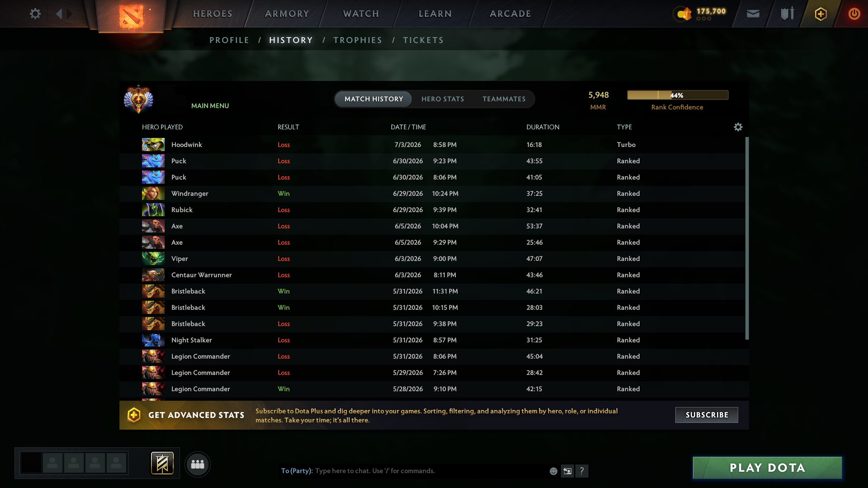The image size is (868, 488).
Task: Select the Bristleback match at 9:38 PM
Action: 432,324
